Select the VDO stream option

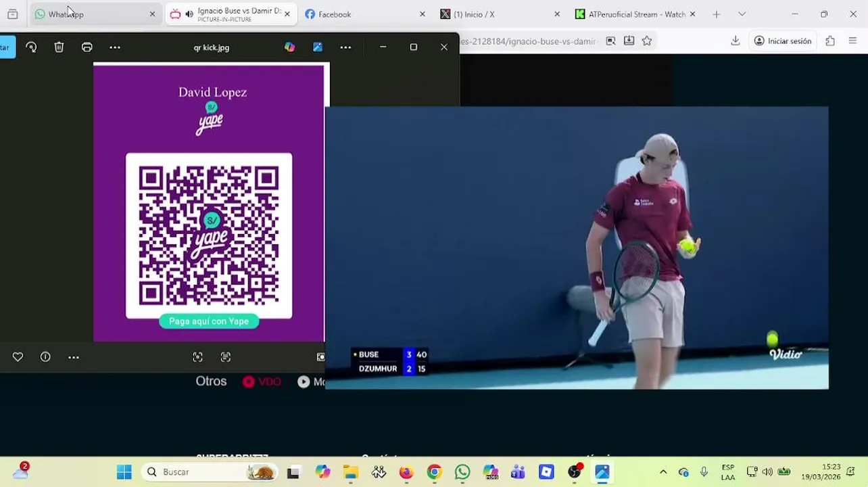[262, 381]
